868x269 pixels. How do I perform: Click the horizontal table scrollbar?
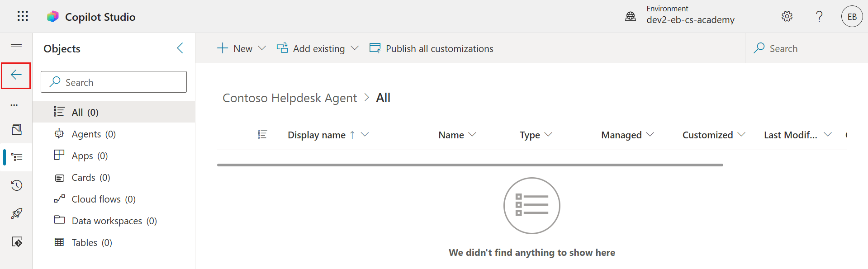pos(470,165)
